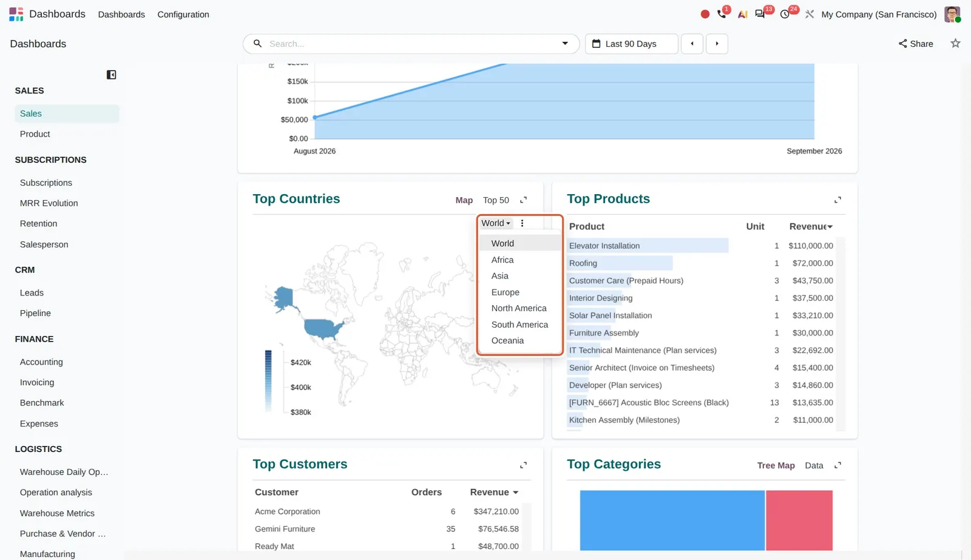Open the Warehouse Daily Op… dashboard
This screenshot has height=560, width=971.
(x=67, y=472)
